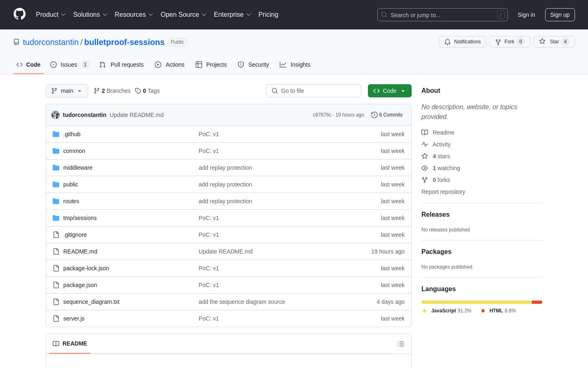Click the watching eye icon
Viewport: 588px width, 368px height.
coord(425,168)
